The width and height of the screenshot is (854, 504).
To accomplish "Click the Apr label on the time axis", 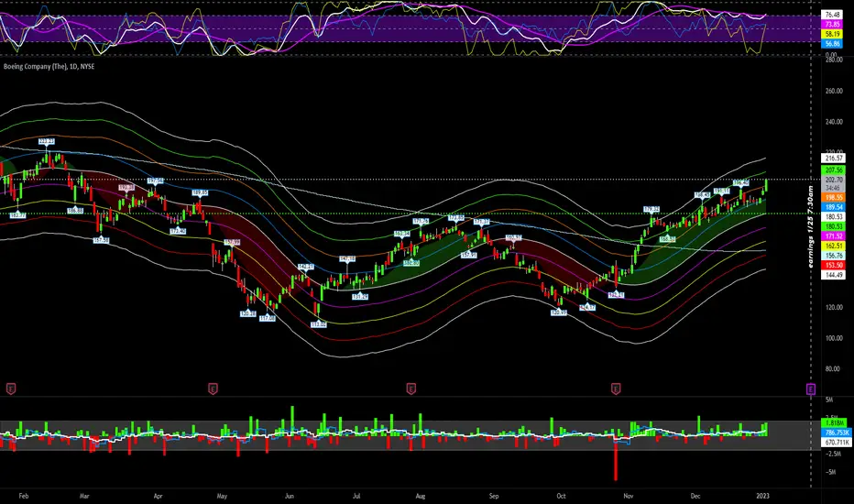I will (158, 496).
